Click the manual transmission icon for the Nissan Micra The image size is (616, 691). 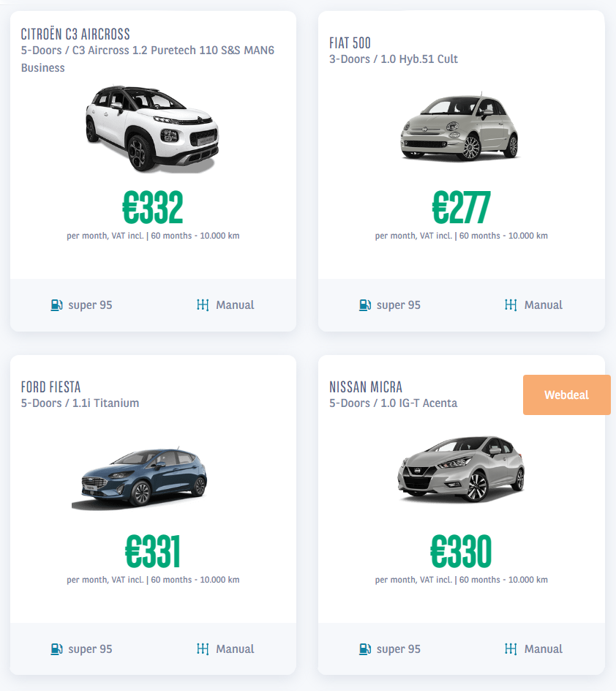tap(511, 649)
